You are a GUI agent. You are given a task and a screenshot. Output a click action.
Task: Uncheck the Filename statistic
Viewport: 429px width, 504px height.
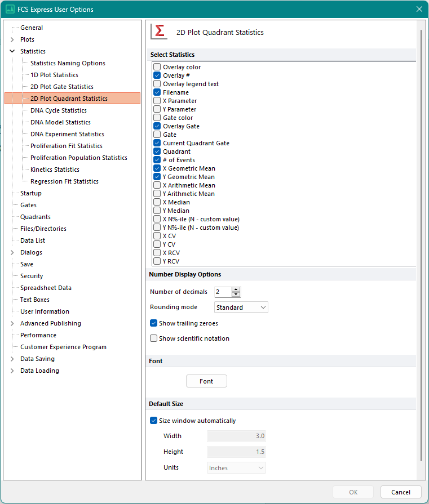coord(157,92)
